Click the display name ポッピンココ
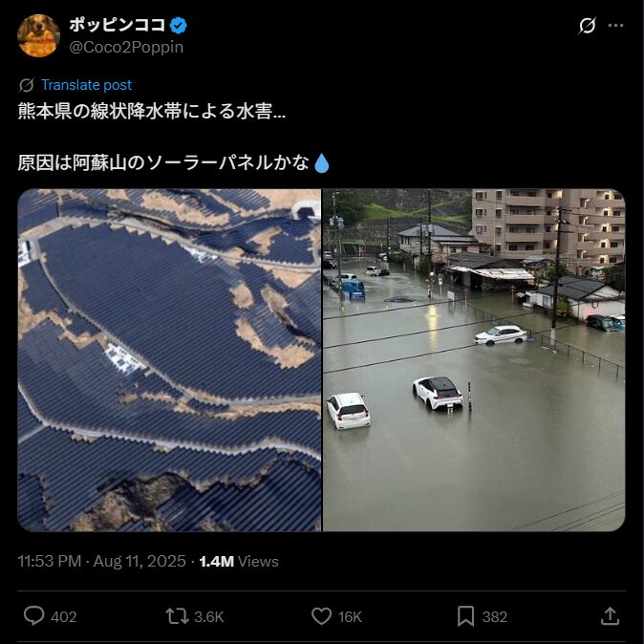Image resolution: width=644 pixels, height=644 pixels. 118,25
